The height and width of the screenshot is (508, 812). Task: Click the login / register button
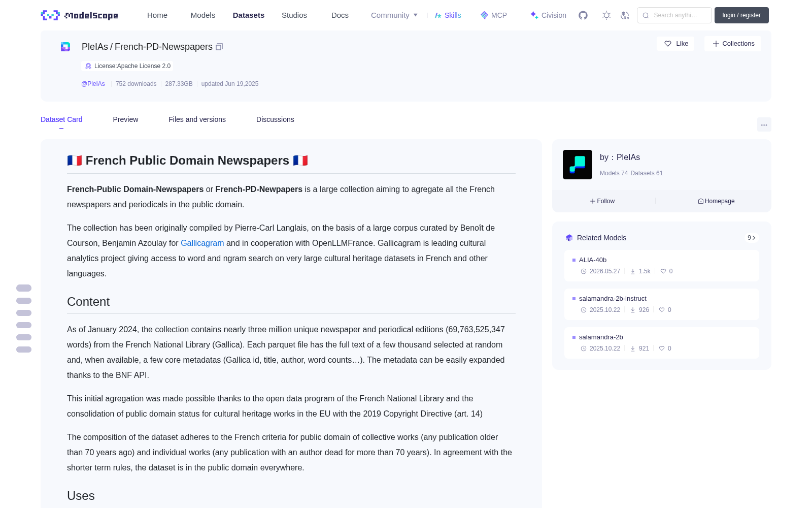pos(741,15)
